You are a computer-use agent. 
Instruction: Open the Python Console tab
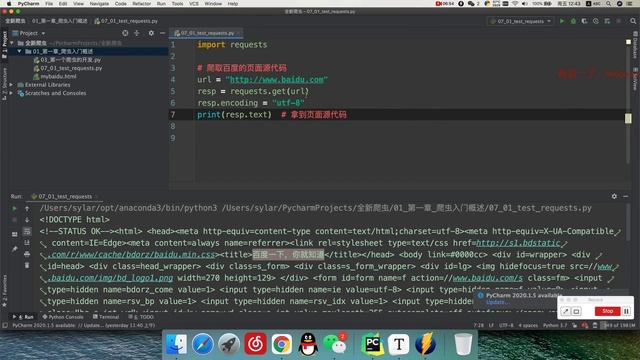click(63, 317)
